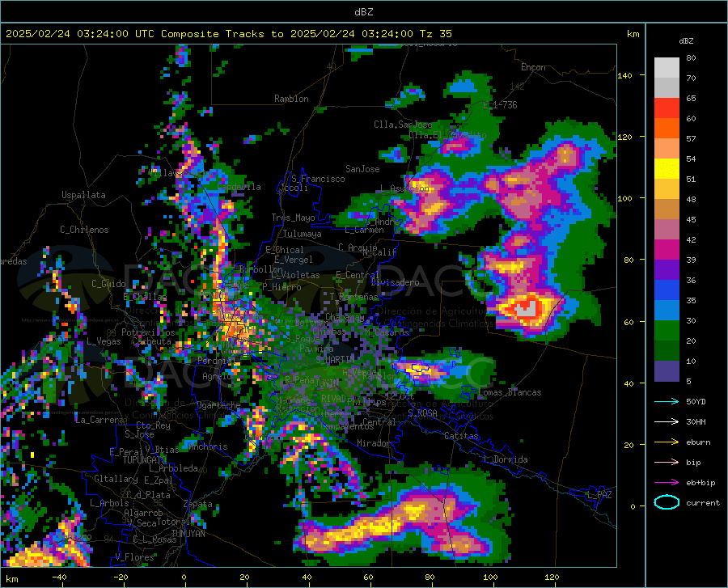This screenshot has width=728, height=588.
Task: Click the C_Guido label
Action: click(108, 284)
